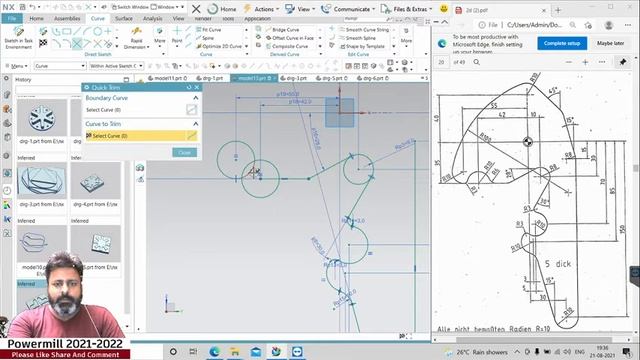Open the Menu dropdown

[x=17, y=66]
